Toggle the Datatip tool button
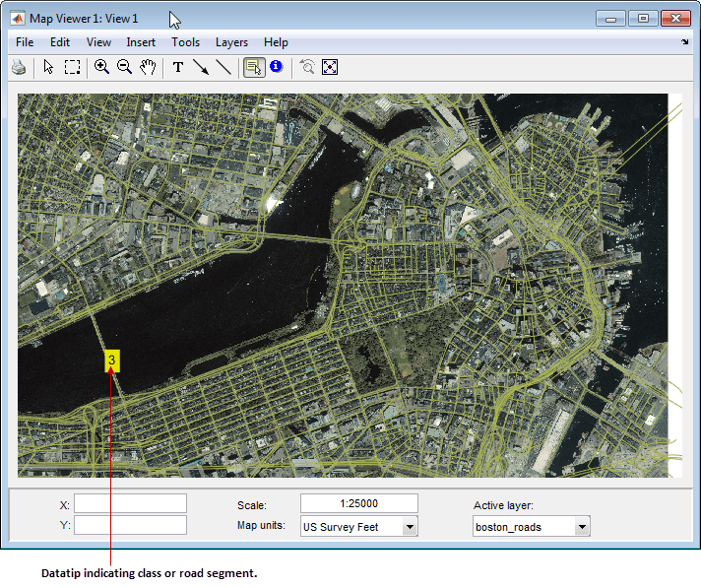This screenshot has height=588, width=701. click(253, 67)
